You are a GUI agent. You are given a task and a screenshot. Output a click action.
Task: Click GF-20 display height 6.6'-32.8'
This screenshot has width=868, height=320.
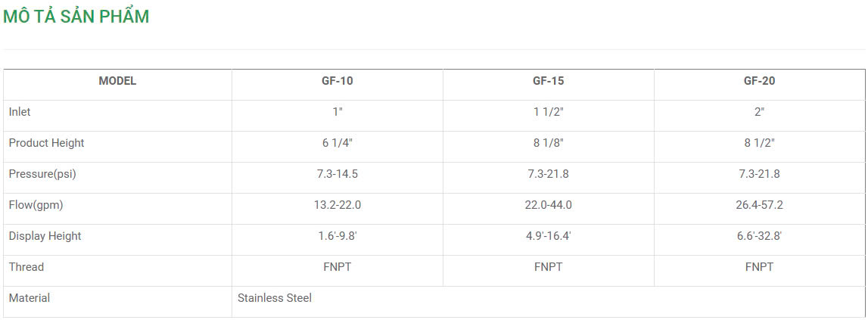(x=759, y=236)
